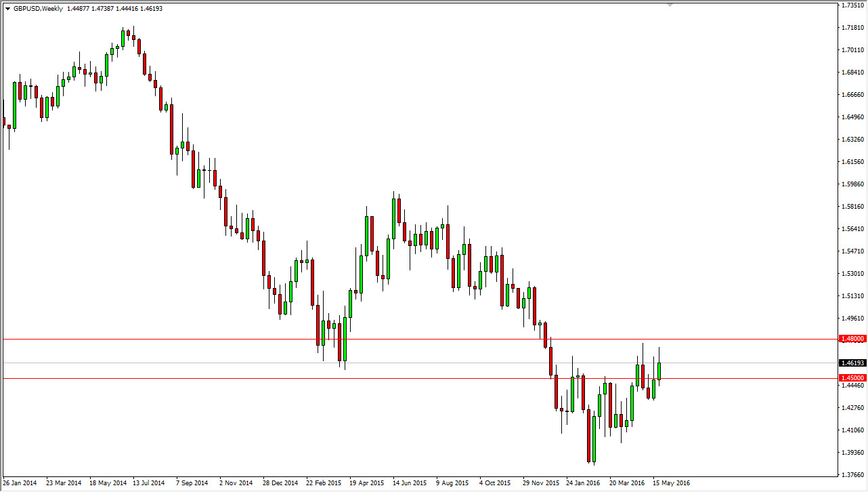Image resolution: width=868 pixels, height=492 pixels.
Task: Select the red 1.48000 price line label
Action: [x=852, y=338]
